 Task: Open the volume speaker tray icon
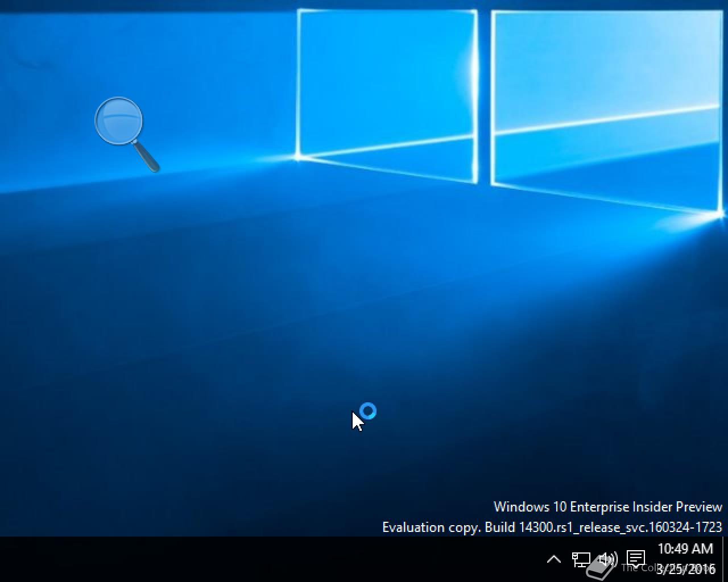pos(607,559)
